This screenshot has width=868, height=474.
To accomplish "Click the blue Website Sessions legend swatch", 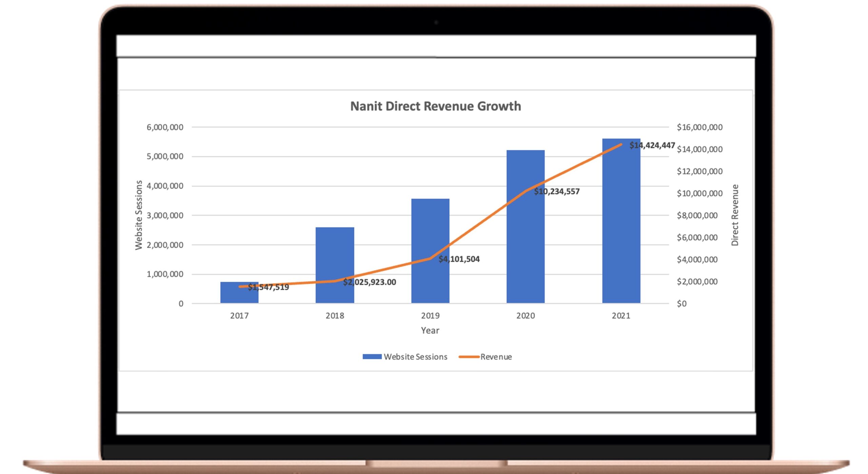I will tap(372, 357).
